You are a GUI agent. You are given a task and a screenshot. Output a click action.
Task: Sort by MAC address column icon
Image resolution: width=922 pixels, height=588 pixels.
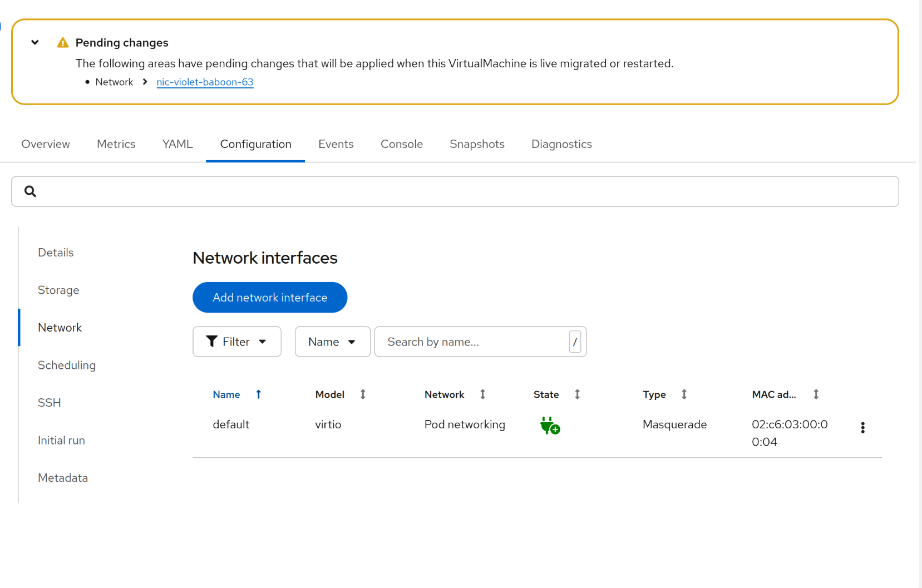tap(816, 394)
